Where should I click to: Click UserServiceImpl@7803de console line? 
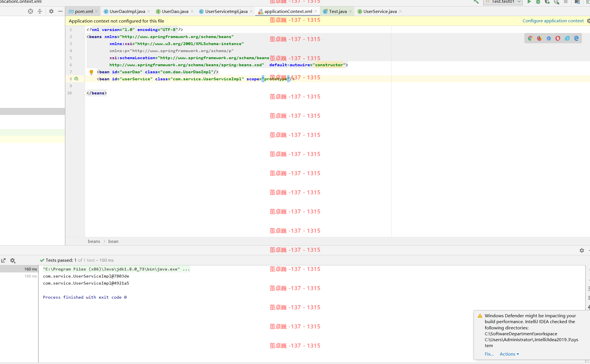[86, 276]
